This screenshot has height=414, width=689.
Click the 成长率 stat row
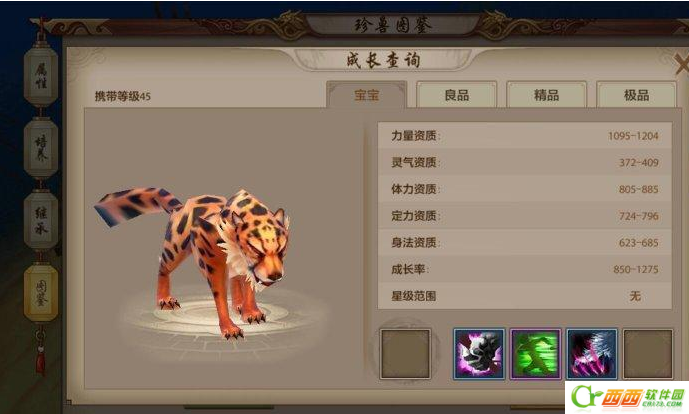tap(525, 269)
